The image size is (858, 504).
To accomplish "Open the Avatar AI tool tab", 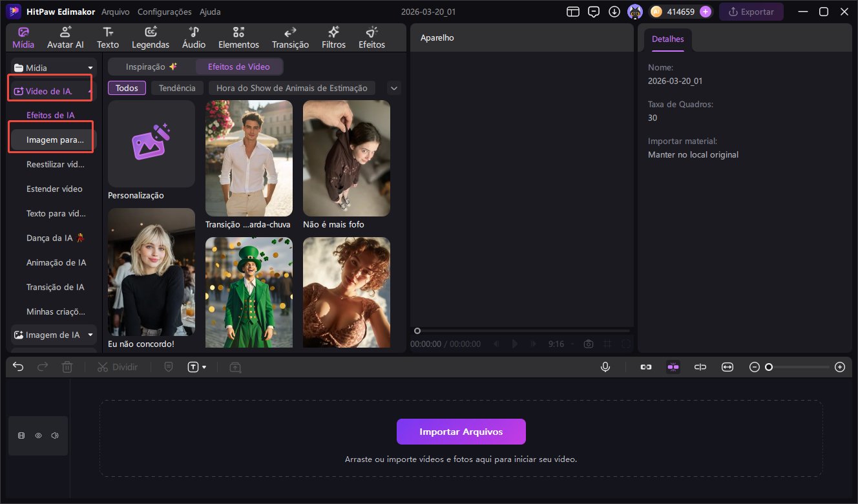I will [65, 37].
